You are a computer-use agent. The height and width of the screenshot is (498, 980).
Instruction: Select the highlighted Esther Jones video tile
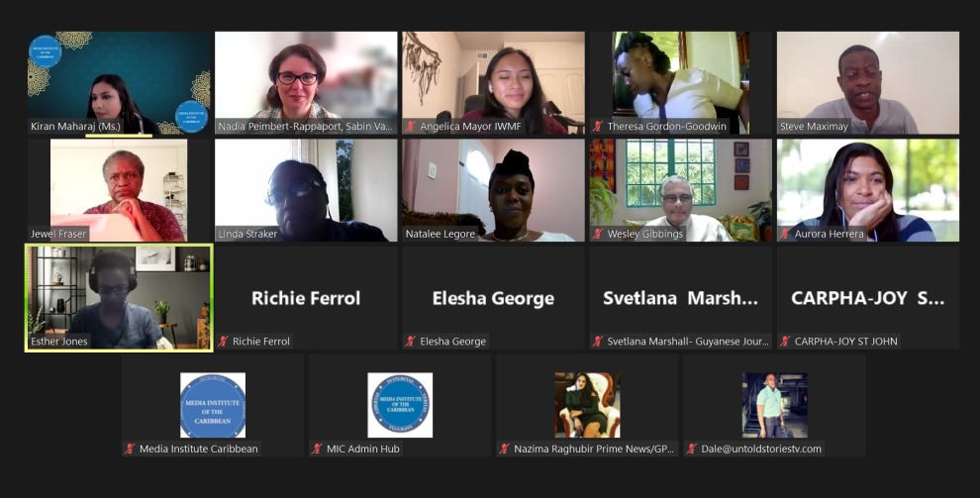(119, 298)
